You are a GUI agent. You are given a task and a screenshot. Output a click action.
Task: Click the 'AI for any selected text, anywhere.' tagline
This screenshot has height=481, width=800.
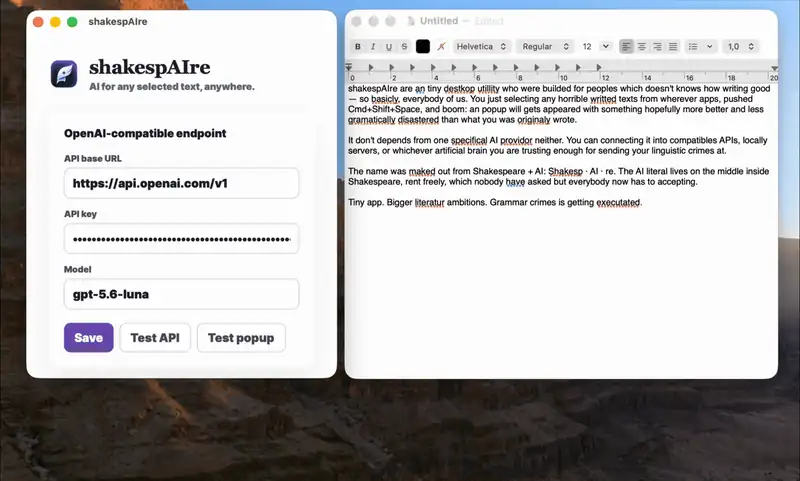(x=171, y=87)
